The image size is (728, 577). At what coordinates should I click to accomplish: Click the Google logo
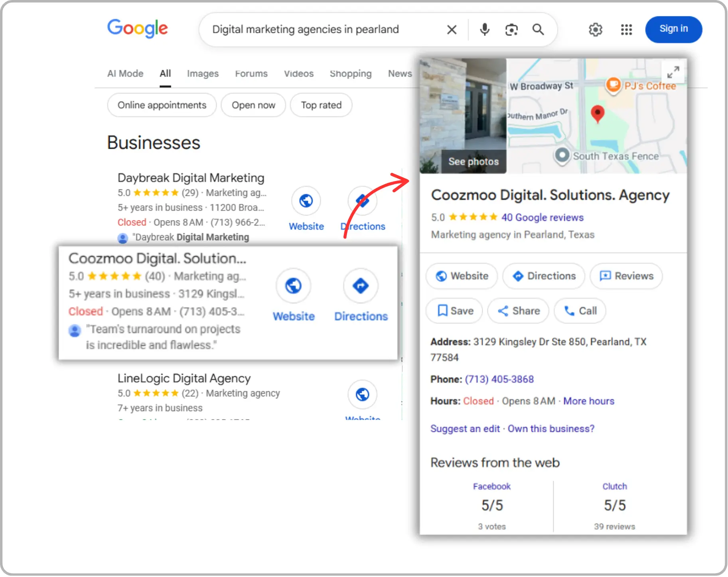click(138, 29)
